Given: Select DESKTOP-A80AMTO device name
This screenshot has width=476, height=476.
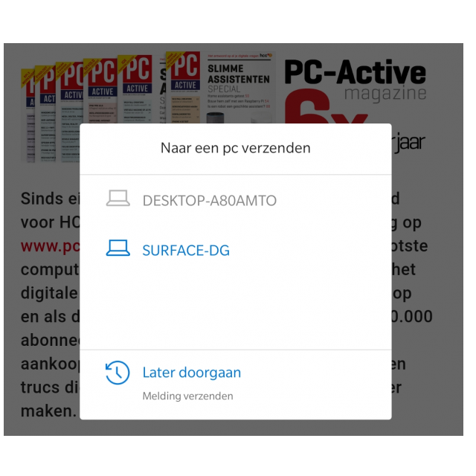Looking at the screenshot, I should (x=210, y=201).
